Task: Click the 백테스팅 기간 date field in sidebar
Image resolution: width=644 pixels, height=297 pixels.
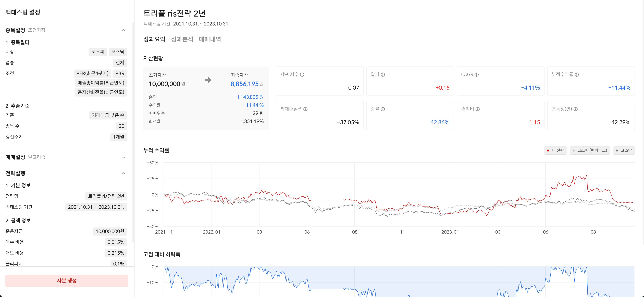Action: [x=96, y=207]
